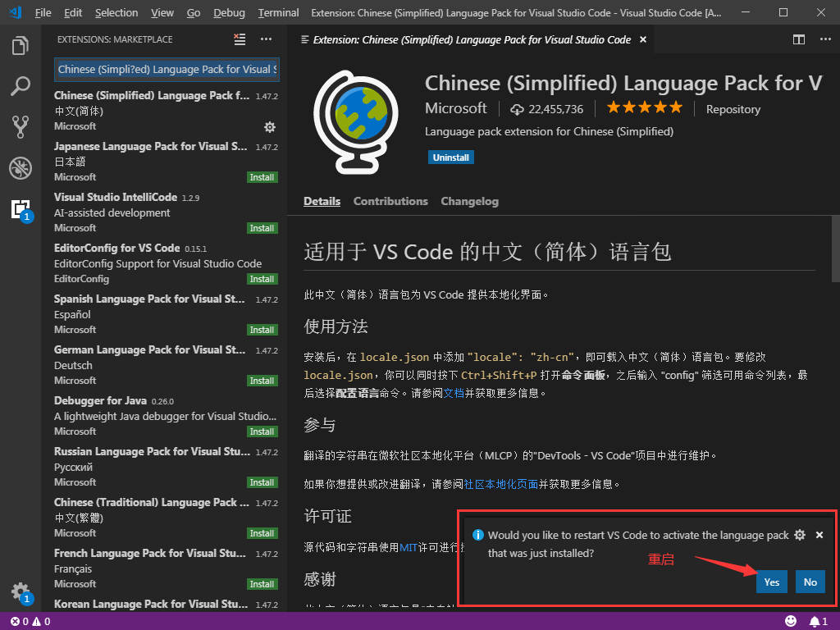Click the feedback smiley in status bar
This screenshot has height=630, width=840.
coord(791,621)
